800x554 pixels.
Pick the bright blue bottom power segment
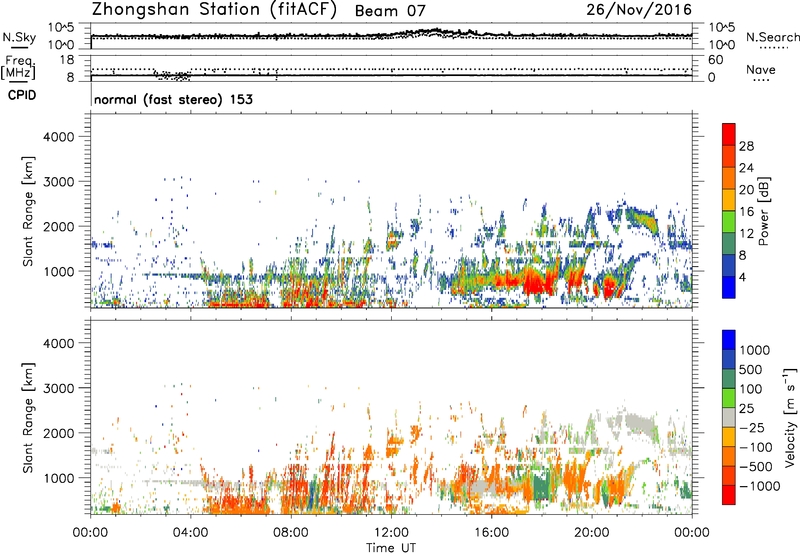729,287
